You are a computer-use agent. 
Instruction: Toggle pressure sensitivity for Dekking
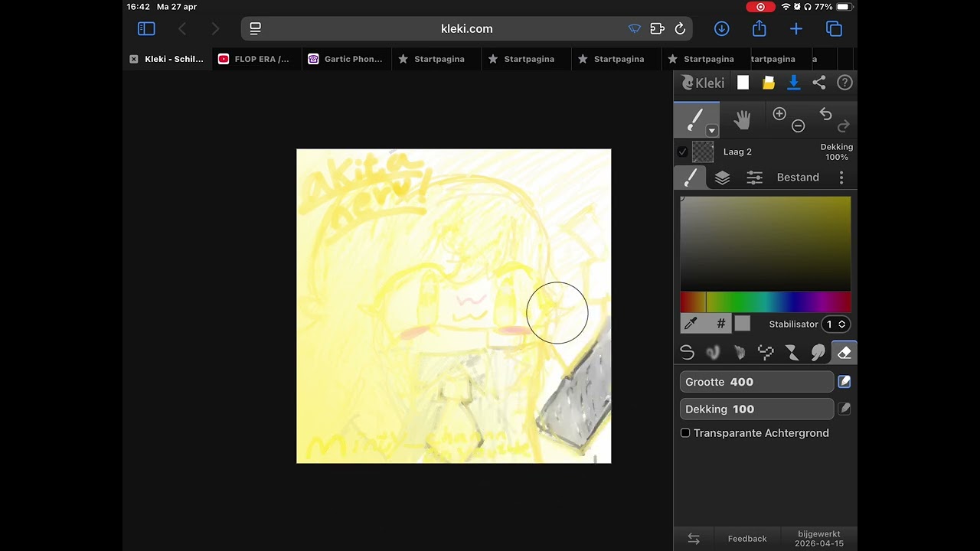[x=844, y=409]
